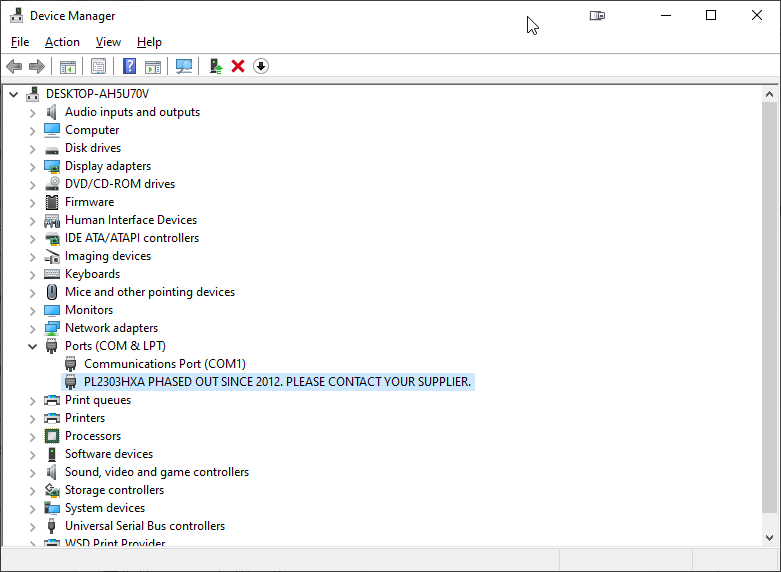
Task: Open the File menu
Action: tap(20, 42)
